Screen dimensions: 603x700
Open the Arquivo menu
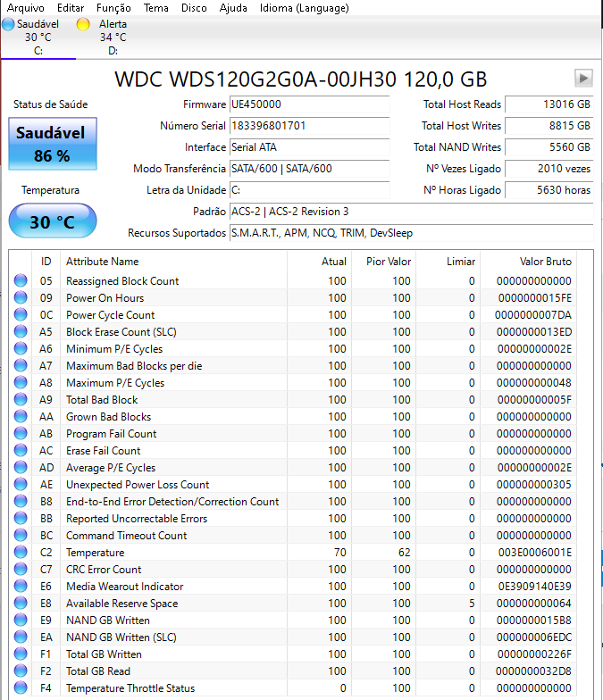(x=25, y=8)
